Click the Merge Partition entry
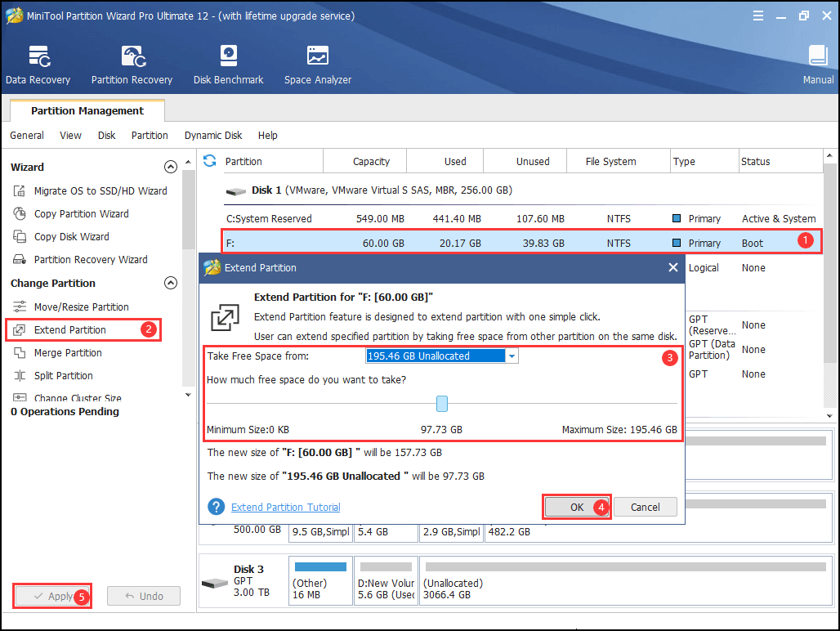 click(57, 353)
